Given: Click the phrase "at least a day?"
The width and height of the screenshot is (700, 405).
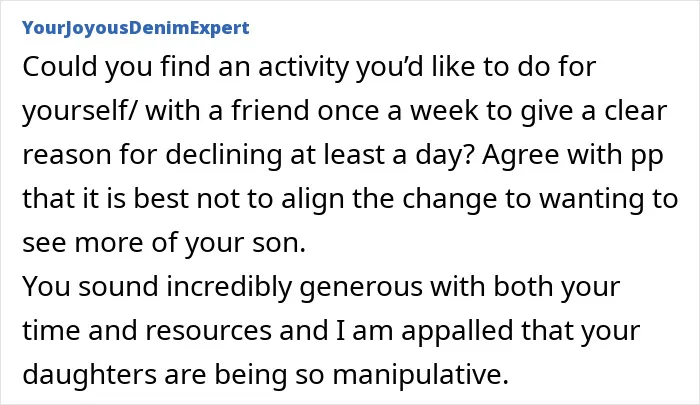Looking at the screenshot, I should (382, 155).
